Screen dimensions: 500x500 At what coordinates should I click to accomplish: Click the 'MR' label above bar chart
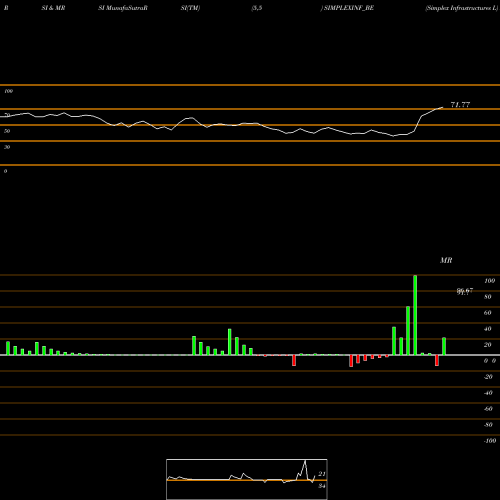pos(446,260)
